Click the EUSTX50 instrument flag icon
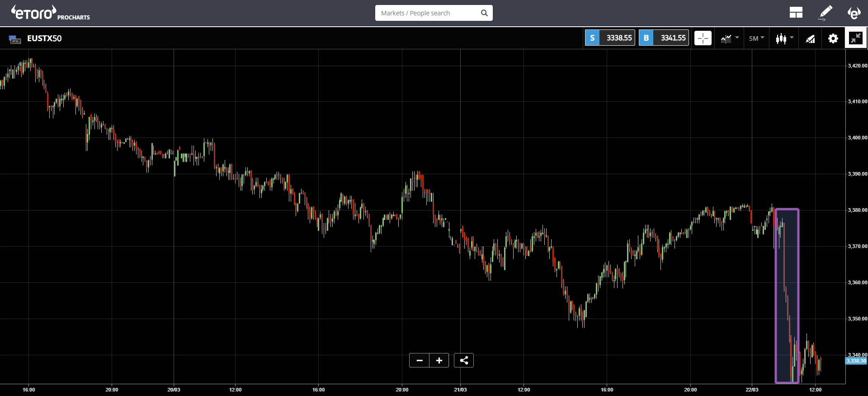Screen dimensions: 868x396 click(x=15, y=39)
